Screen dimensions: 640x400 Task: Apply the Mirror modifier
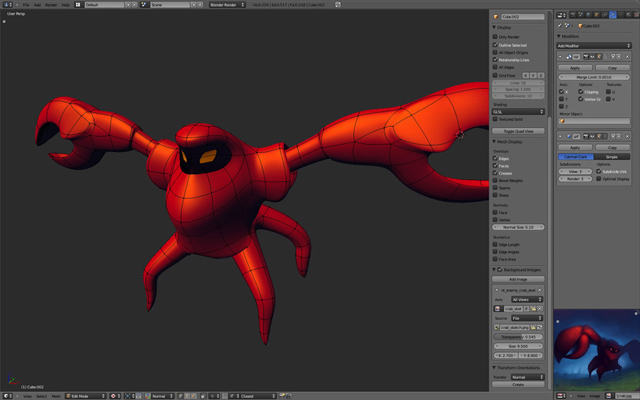574,68
